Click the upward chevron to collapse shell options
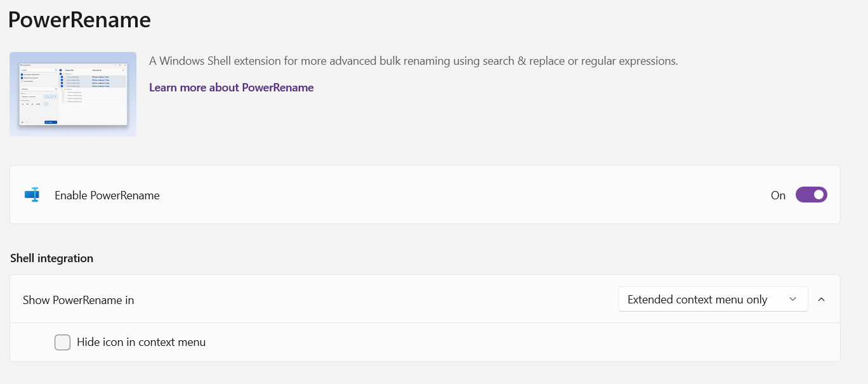This screenshot has height=384, width=868. 822,298
